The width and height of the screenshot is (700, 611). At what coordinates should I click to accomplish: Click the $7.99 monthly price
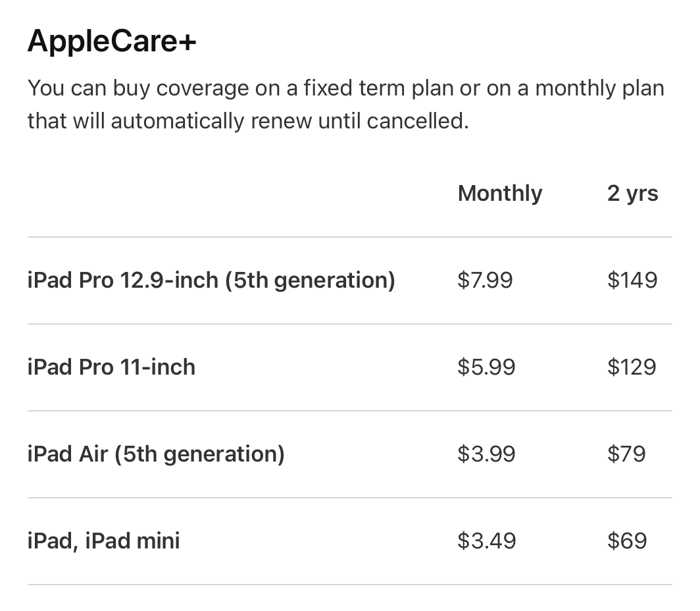(x=485, y=280)
